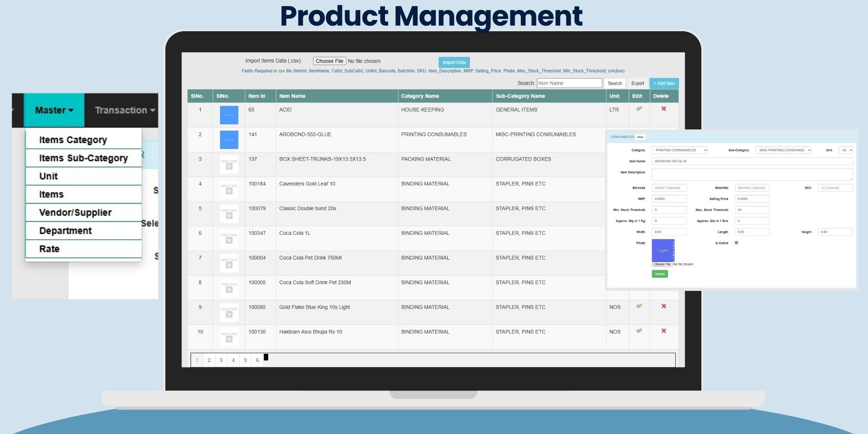
Task: Click the blue product image for ACID
Action: coord(229,115)
